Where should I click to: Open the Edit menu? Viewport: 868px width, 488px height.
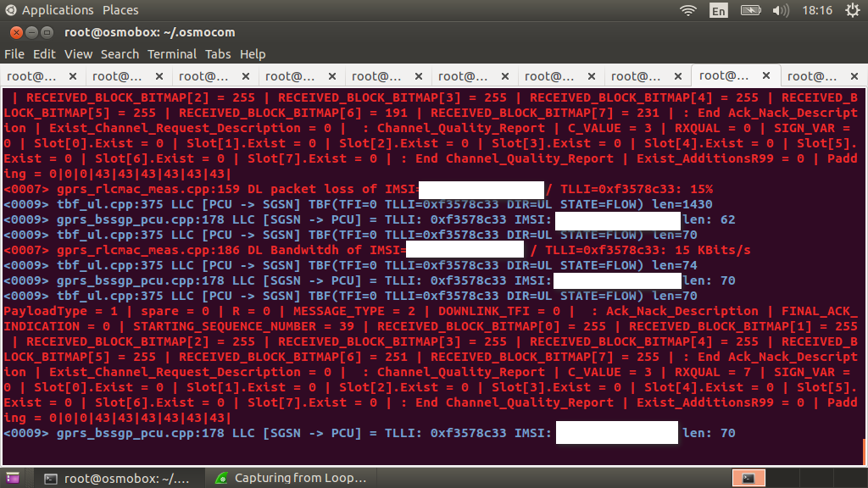44,54
